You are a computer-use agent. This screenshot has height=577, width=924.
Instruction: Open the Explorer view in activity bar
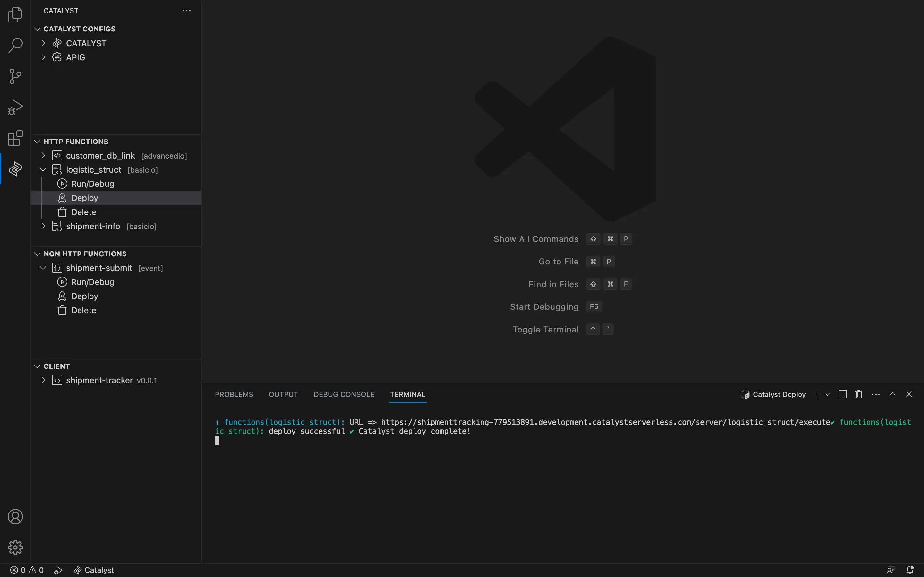point(15,14)
